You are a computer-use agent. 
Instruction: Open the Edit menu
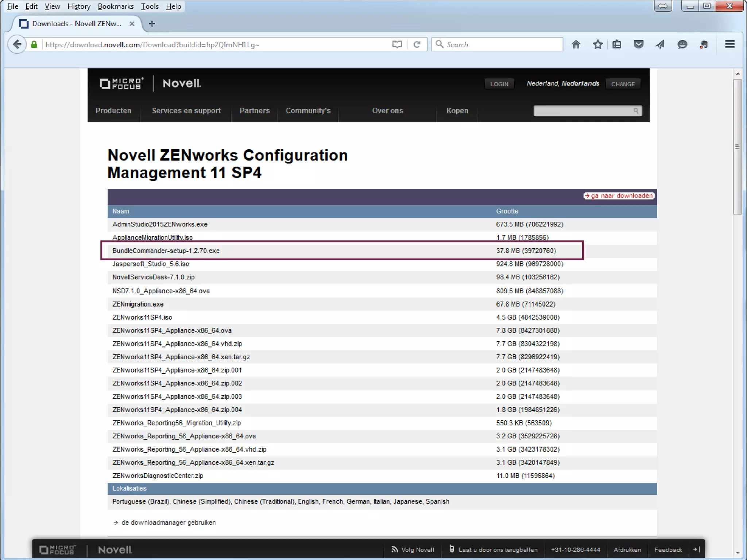[31, 6]
